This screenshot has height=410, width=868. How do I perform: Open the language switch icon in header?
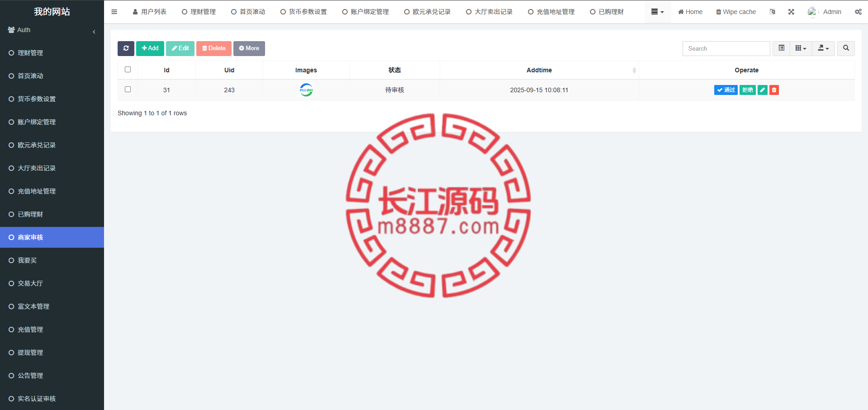click(x=772, y=12)
